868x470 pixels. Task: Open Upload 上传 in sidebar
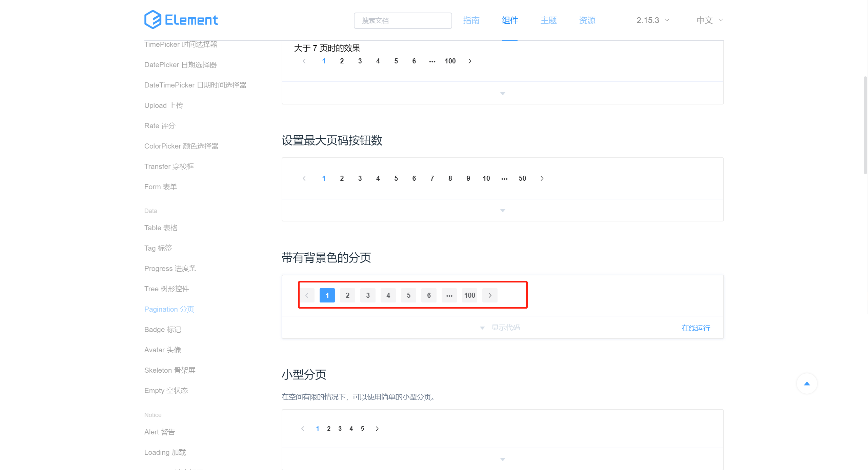click(163, 105)
